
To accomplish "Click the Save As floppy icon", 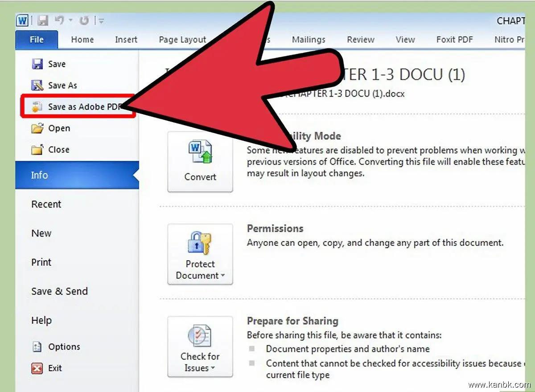I will 37,86.
